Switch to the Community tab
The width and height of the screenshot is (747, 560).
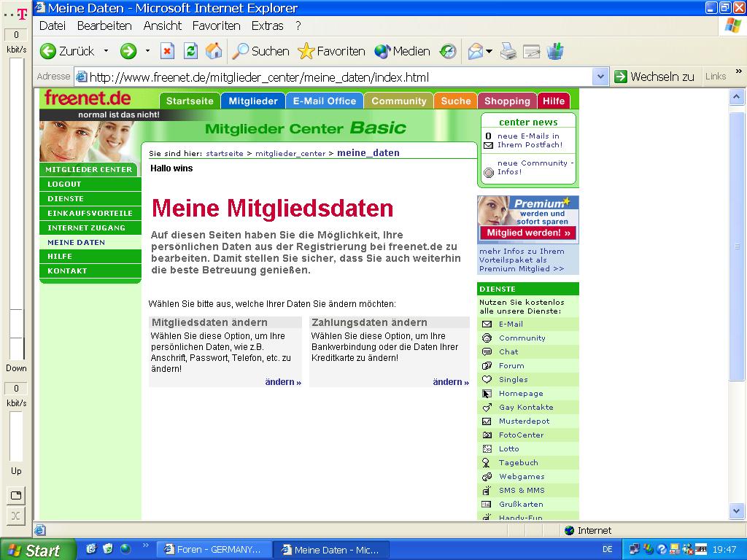(399, 101)
